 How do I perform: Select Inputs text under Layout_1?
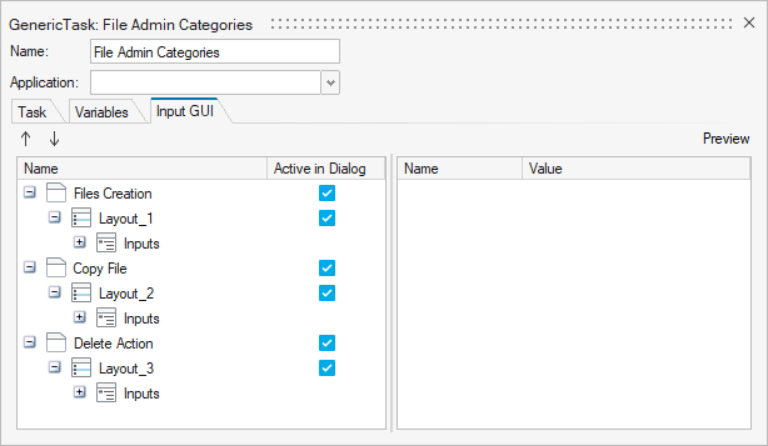point(142,243)
